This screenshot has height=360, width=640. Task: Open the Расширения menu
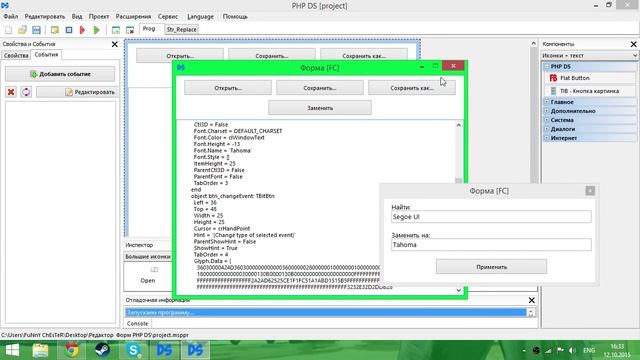point(133,17)
